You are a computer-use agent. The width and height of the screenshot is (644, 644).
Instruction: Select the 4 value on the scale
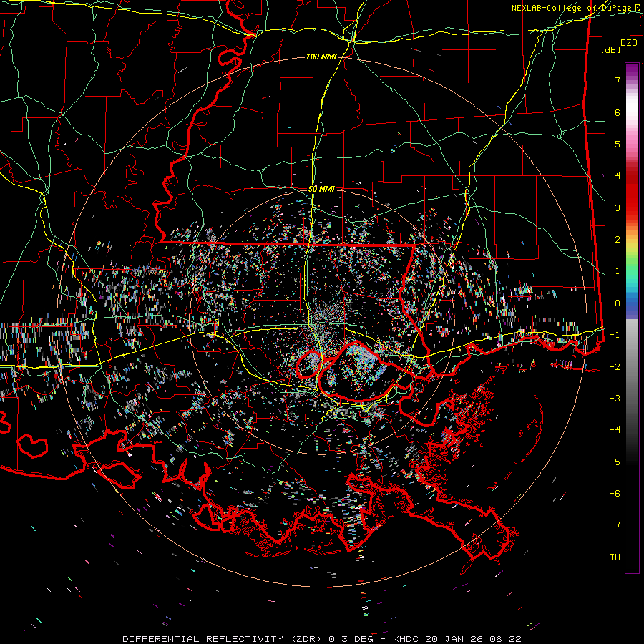click(618, 176)
